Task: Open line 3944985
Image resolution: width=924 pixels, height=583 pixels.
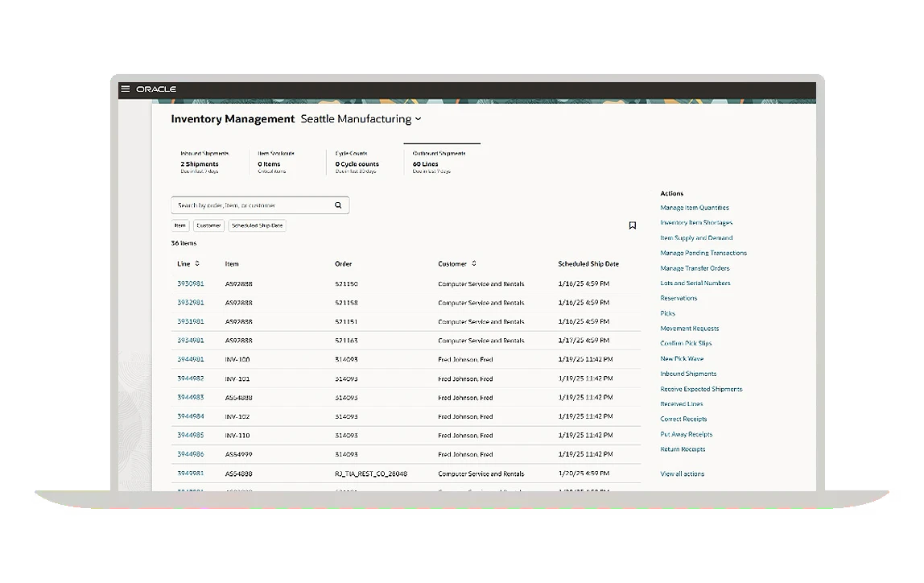Action: (190, 435)
